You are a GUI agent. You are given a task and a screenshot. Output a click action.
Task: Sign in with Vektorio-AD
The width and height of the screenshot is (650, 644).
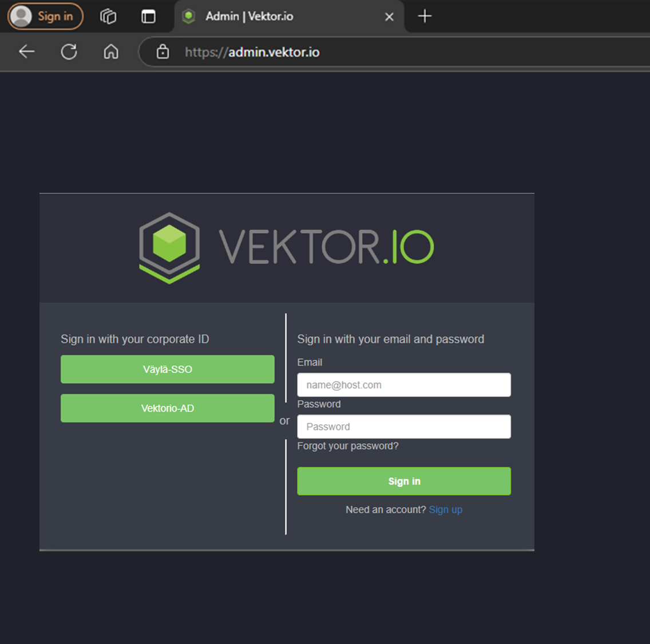(x=168, y=408)
